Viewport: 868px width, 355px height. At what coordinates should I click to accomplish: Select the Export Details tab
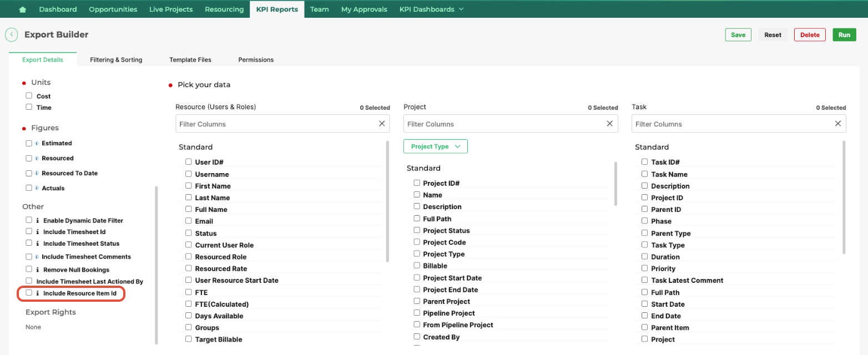click(43, 59)
